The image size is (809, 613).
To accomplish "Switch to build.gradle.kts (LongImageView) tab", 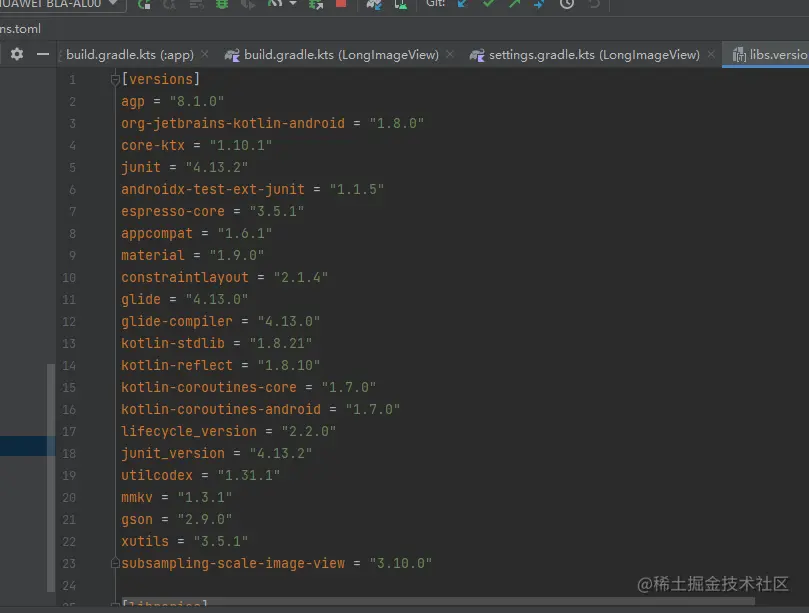I will pos(341,55).
